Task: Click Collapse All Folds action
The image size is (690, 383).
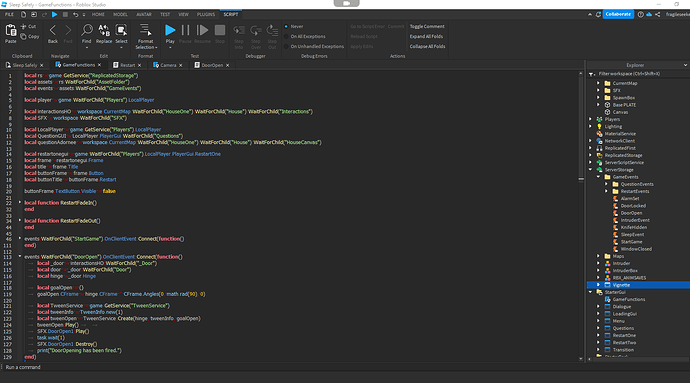Action: pos(427,46)
